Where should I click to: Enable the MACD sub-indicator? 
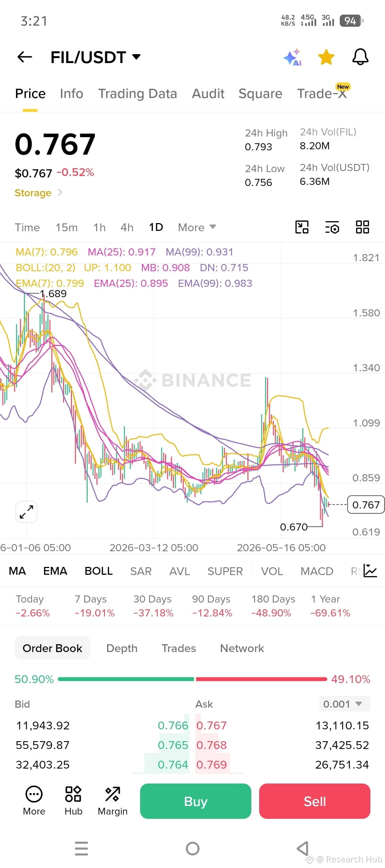(317, 571)
